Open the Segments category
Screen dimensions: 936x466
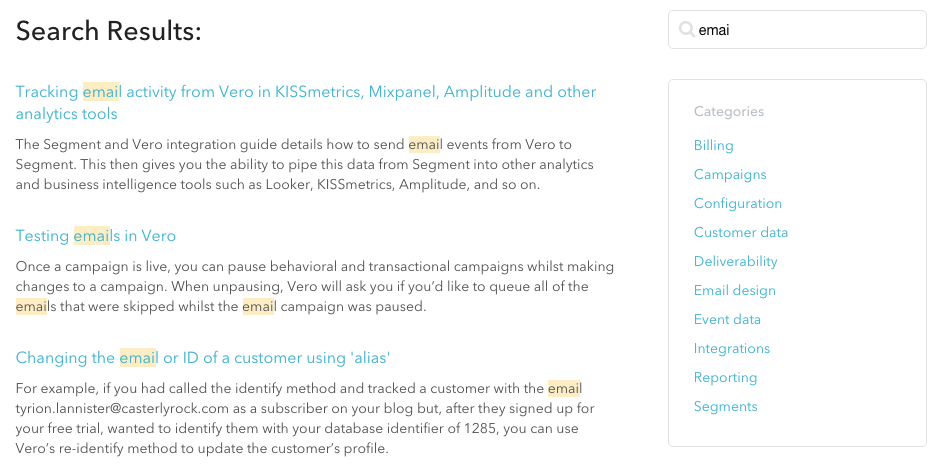[725, 406]
